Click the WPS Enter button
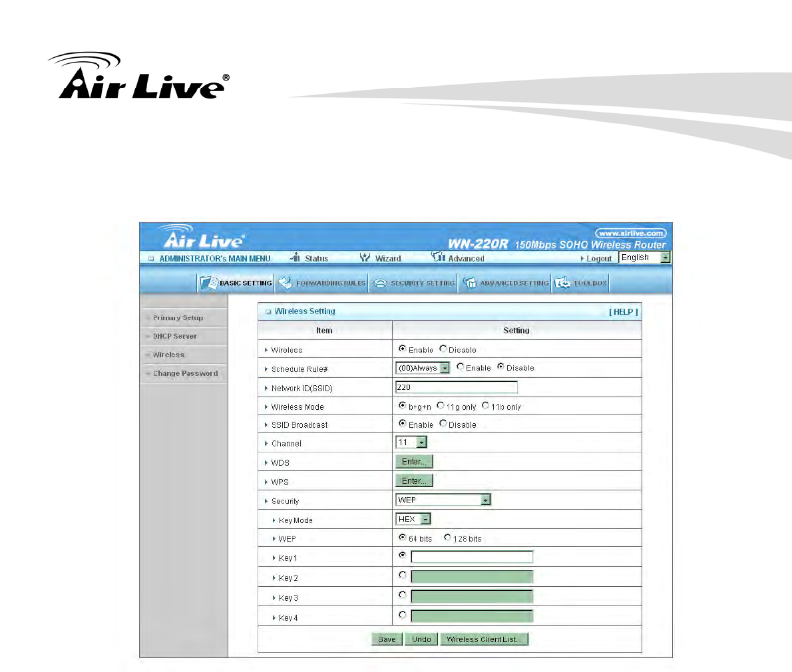This screenshot has width=792, height=672. (x=414, y=480)
